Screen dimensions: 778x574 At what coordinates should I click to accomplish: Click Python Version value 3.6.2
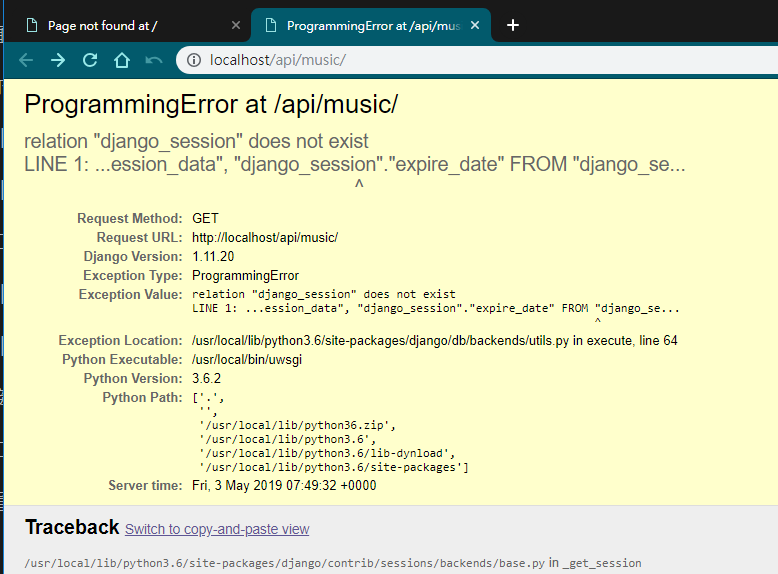coord(206,379)
